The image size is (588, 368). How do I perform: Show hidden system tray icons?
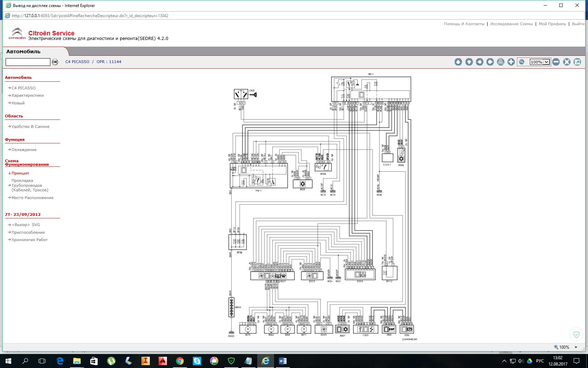[504, 361]
